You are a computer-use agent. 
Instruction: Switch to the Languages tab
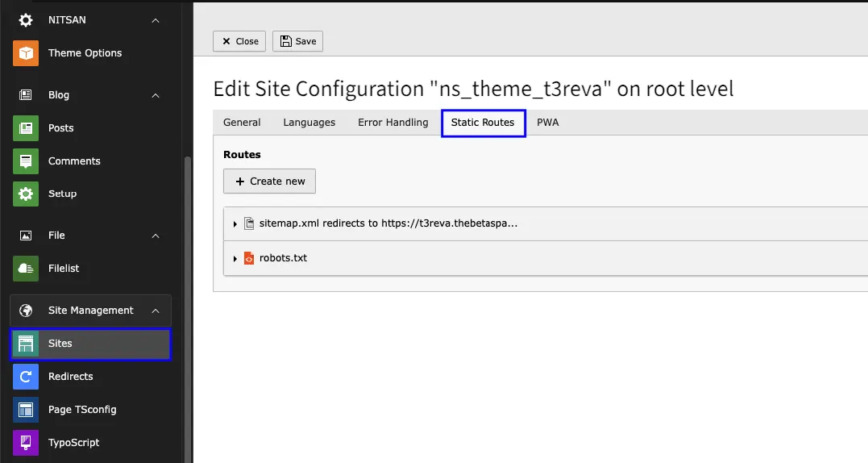(309, 123)
